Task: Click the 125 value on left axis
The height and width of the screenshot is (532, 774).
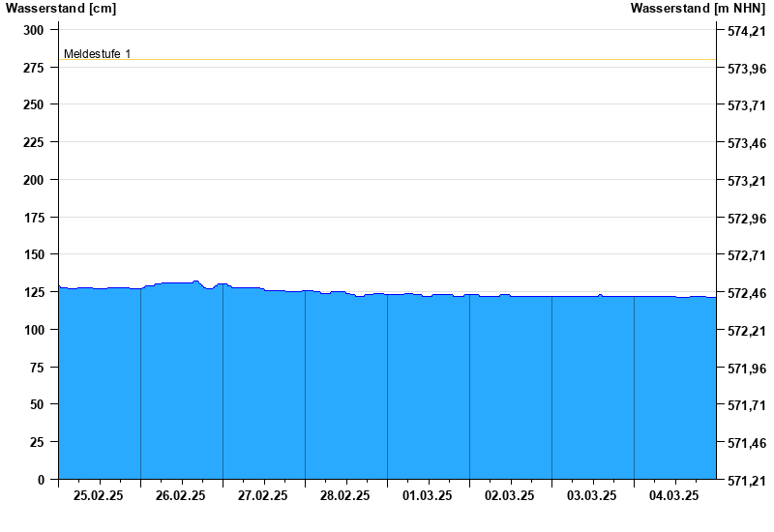Action: (34, 292)
